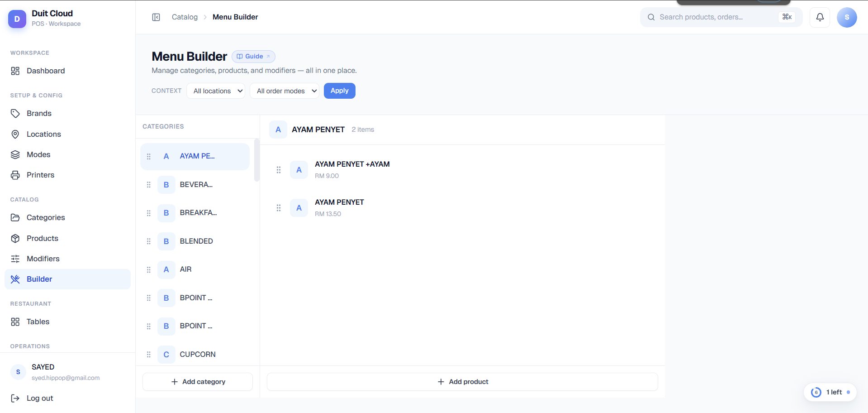868x413 pixels.
Task: Click the Products box icon
Action: tap(15, 238)
